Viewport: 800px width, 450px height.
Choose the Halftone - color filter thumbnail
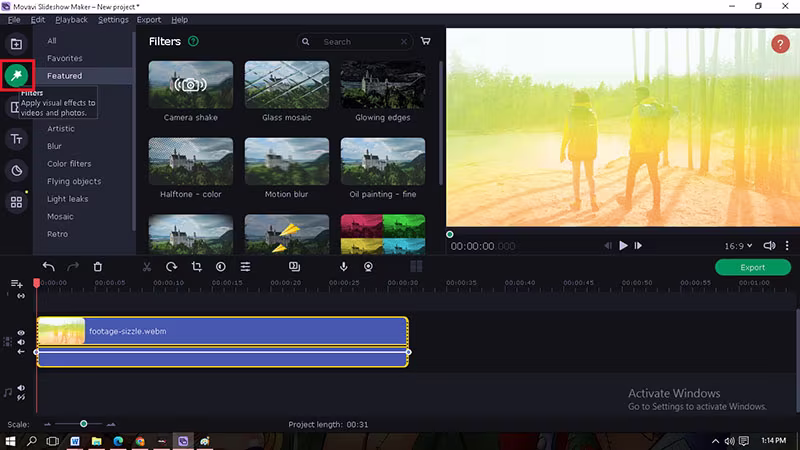[191, 161]
